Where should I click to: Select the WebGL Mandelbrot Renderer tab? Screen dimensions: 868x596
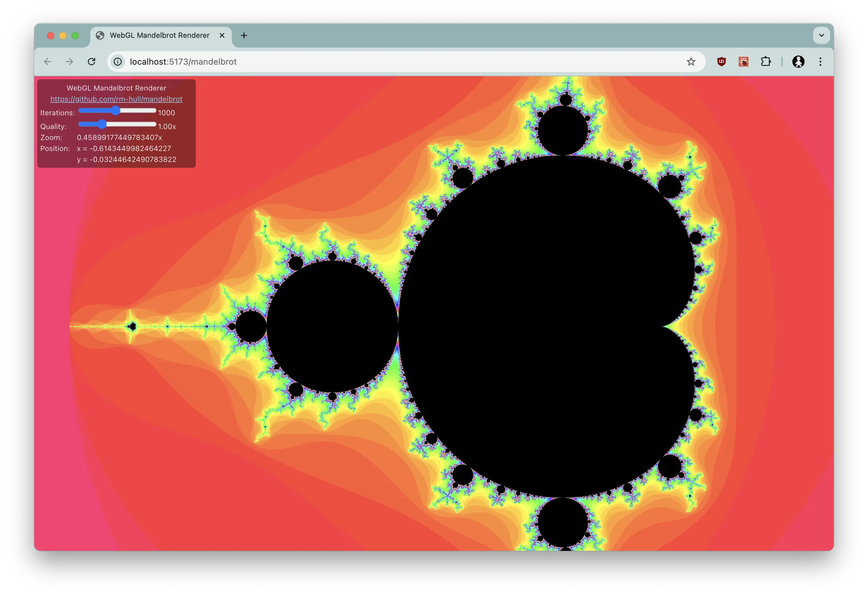tap(160, 35)
